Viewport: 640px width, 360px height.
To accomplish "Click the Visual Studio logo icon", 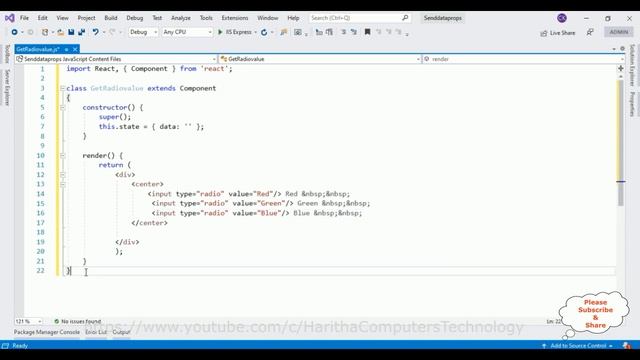I will [x=9, y=18].
